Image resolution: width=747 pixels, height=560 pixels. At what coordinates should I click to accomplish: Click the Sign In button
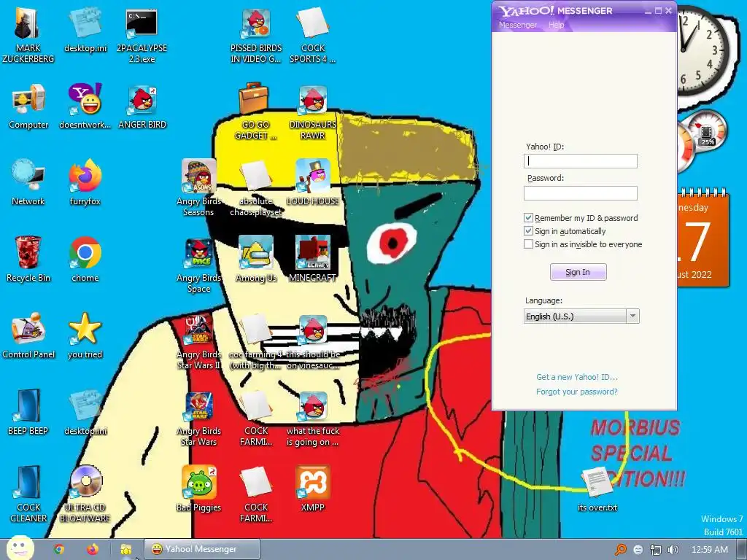pos(578,272)
